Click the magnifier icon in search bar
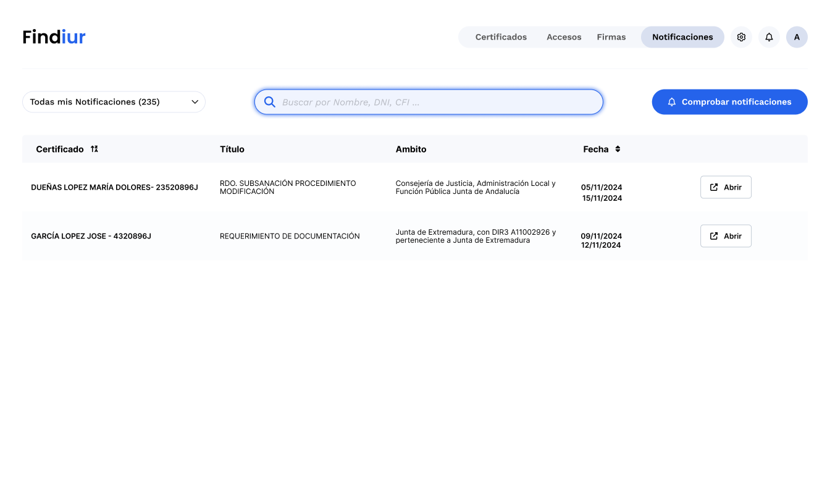The height and width of the screenshot is (504, 830). 269,102
